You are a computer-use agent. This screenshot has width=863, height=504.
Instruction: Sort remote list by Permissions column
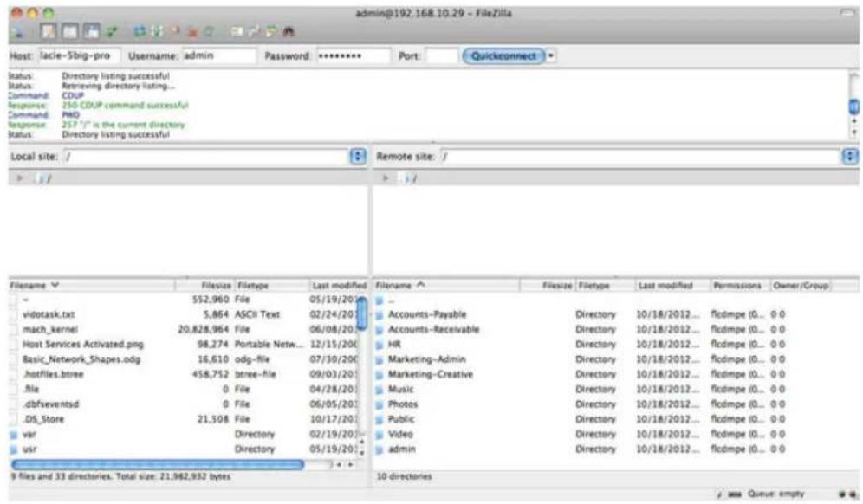[x=738, y=285]
